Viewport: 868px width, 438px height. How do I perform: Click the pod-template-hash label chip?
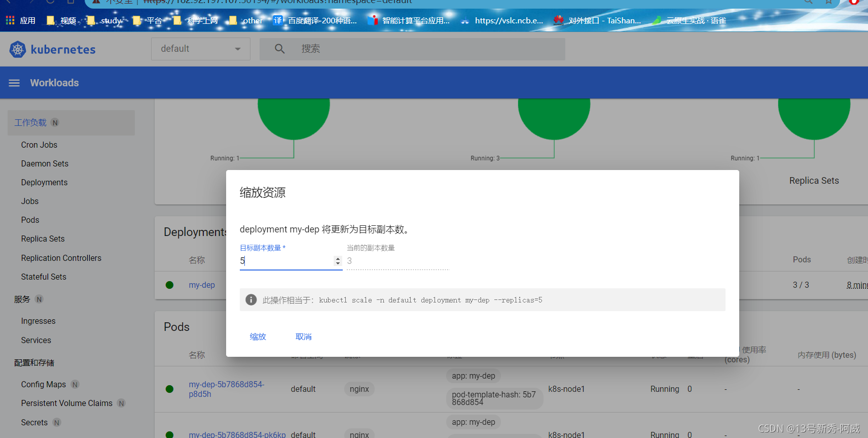pos(494,398)
